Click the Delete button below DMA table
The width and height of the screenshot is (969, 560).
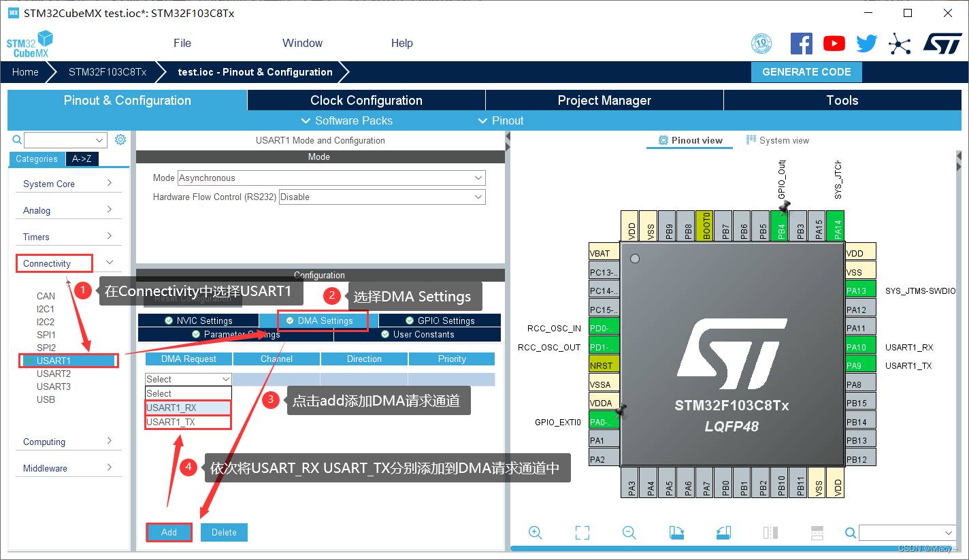click(x=224, y=532)
